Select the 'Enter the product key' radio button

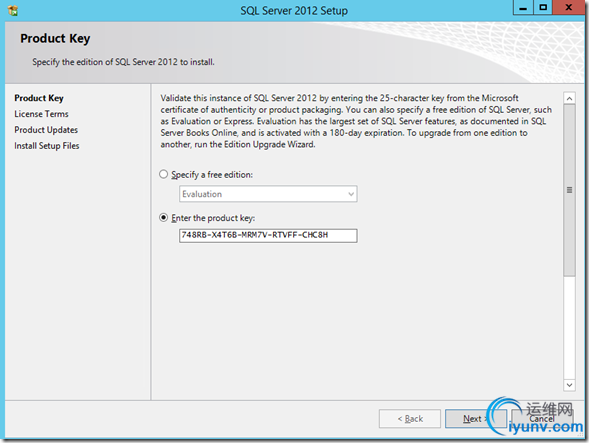coord(163,218)
